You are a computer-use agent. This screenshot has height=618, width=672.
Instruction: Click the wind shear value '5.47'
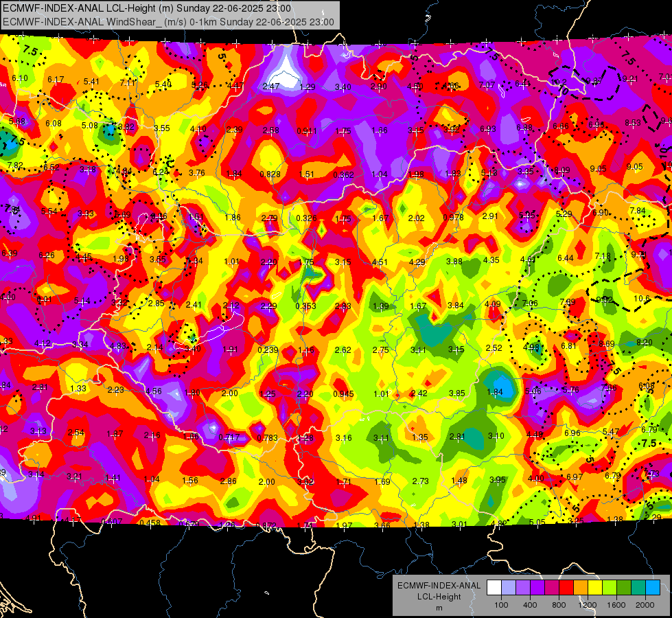click(x=611, y=431)
